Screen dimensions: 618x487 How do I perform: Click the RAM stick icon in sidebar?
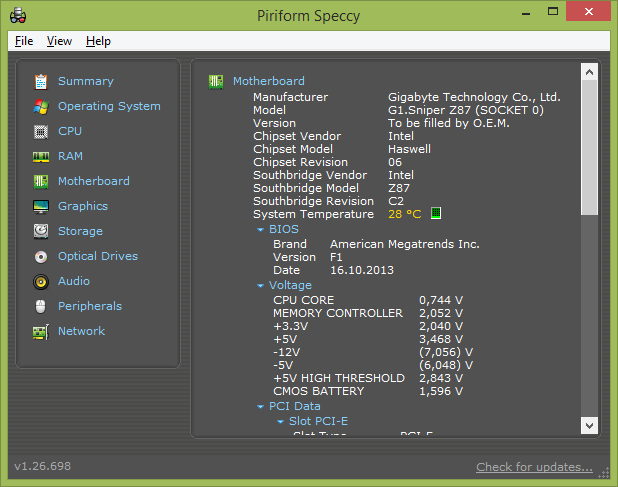pos(41,157)
